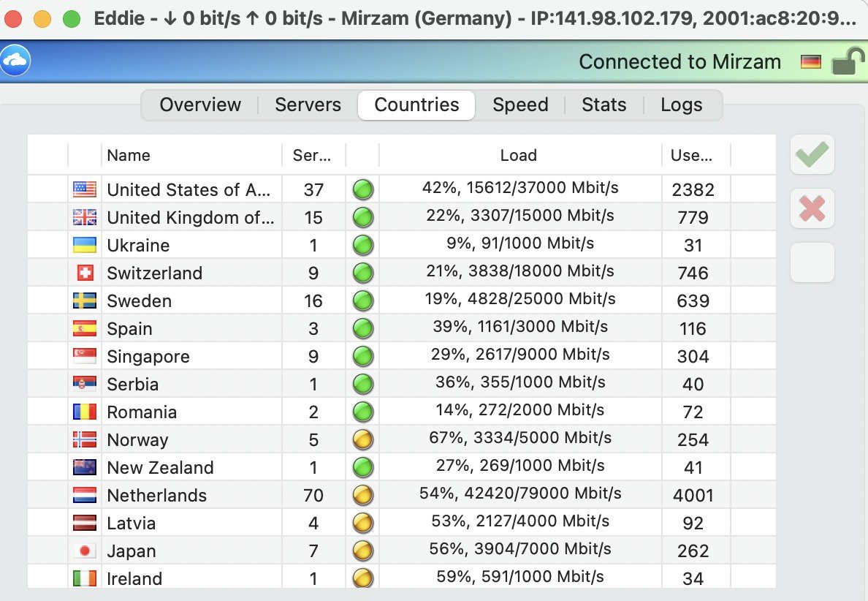
Task: Click the green checkmark allowlist button
Action: pyautogui.click(x=812, y=154)
